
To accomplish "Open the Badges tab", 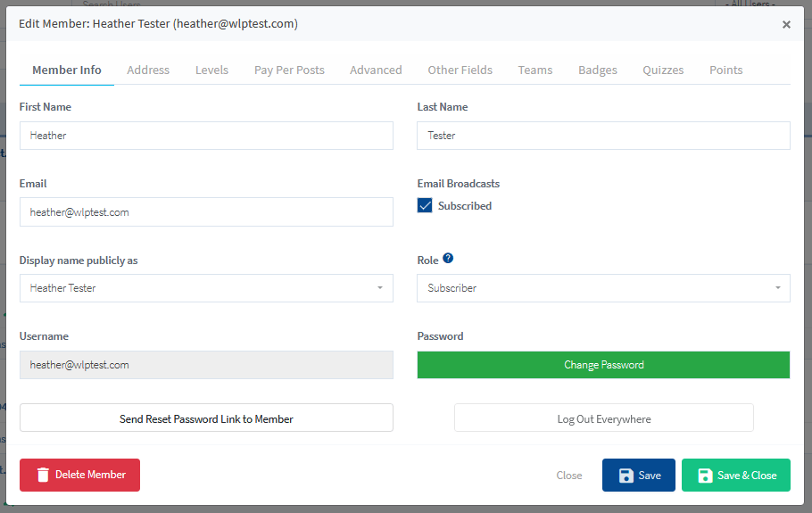I will [598, 70].
